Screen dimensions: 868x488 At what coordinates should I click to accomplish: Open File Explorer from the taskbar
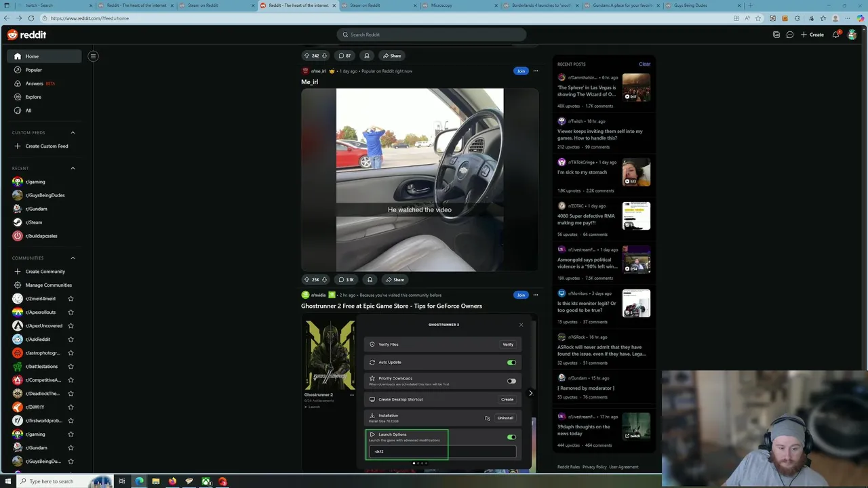[x=156, y=481]
